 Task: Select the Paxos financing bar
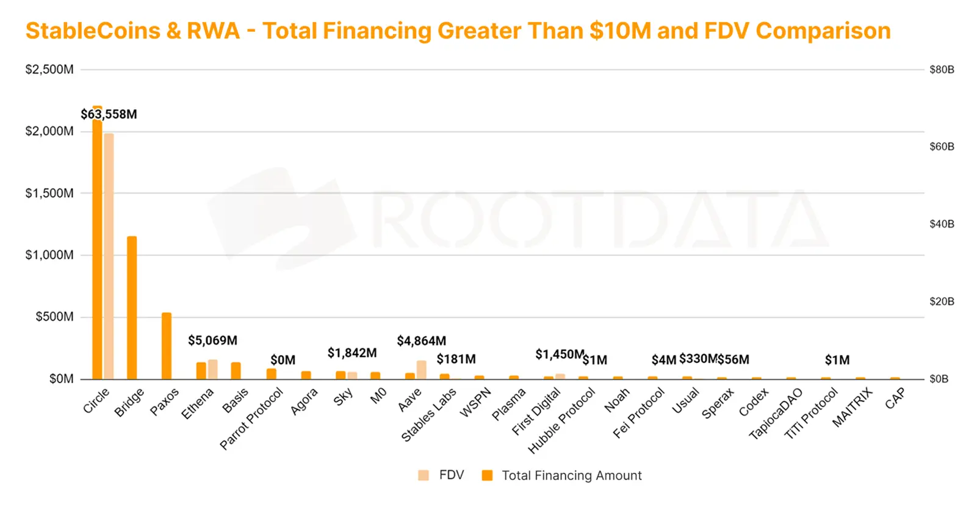(x=167, y=346)
